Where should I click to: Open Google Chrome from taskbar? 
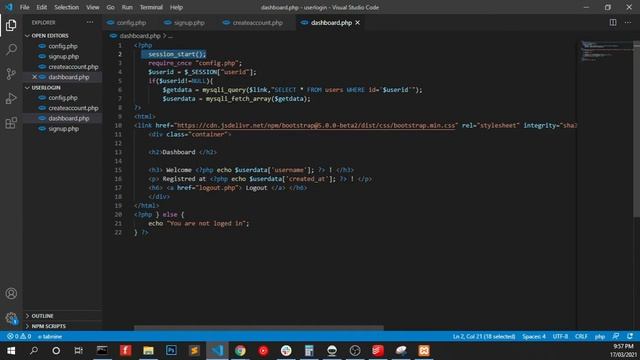pyautogui.click(x=240, y=351)
